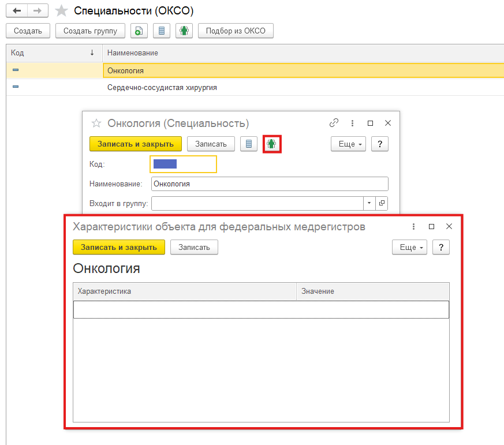The image size is (504, 445).
Task: Expand Входит в группу dropdown arrow
Action: click(369, 203)
